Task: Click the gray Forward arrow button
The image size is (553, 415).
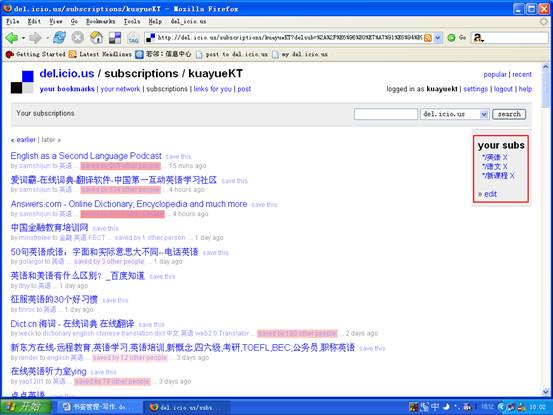Action: (35, 37)
